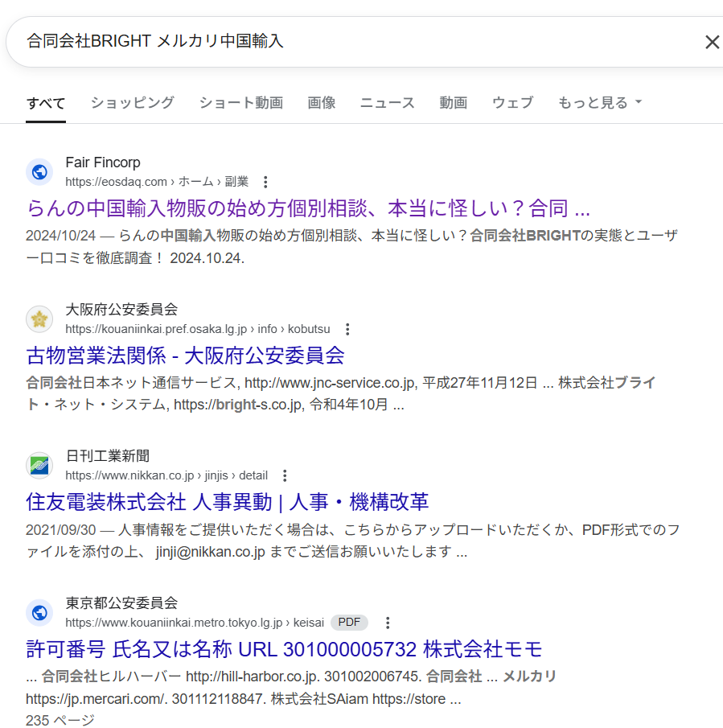This screenshot has height=728, width=723.
Task: Click 大阪府公安委員会 emblem favicon
Action: coord(39,319)
